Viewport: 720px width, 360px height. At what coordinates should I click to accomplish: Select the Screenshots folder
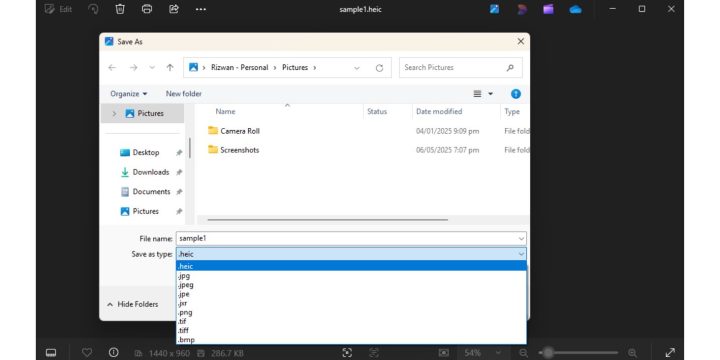click(233, 150)
